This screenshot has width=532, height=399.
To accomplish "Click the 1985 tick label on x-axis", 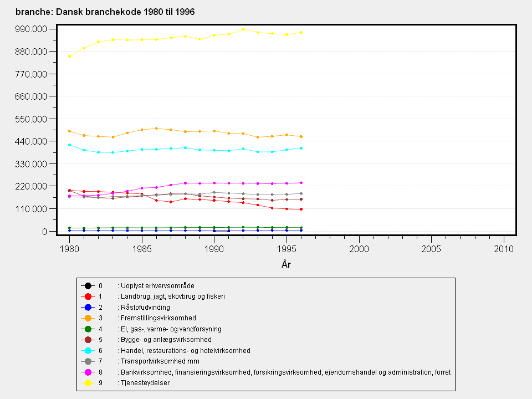I will 142,248.
